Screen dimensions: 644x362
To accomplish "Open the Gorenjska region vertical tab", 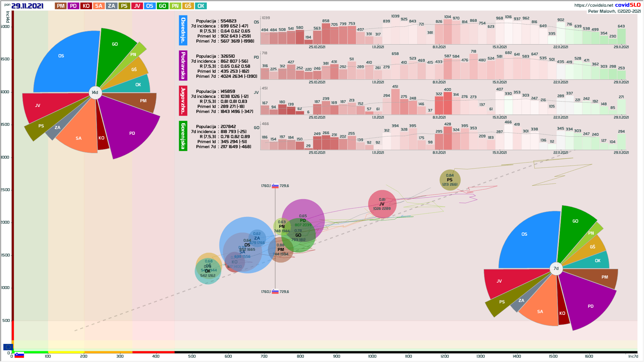I will (183, 136).
